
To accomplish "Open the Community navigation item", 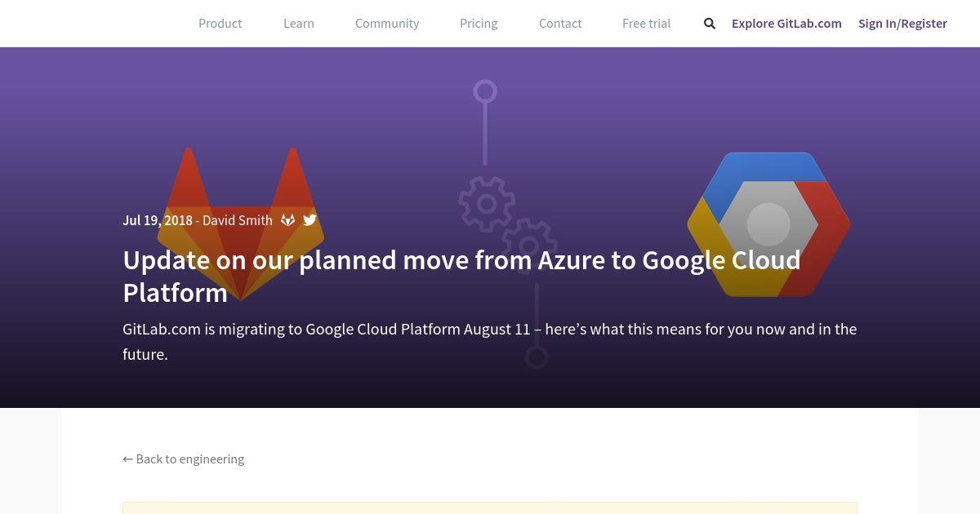I will [x=387, y=24].
